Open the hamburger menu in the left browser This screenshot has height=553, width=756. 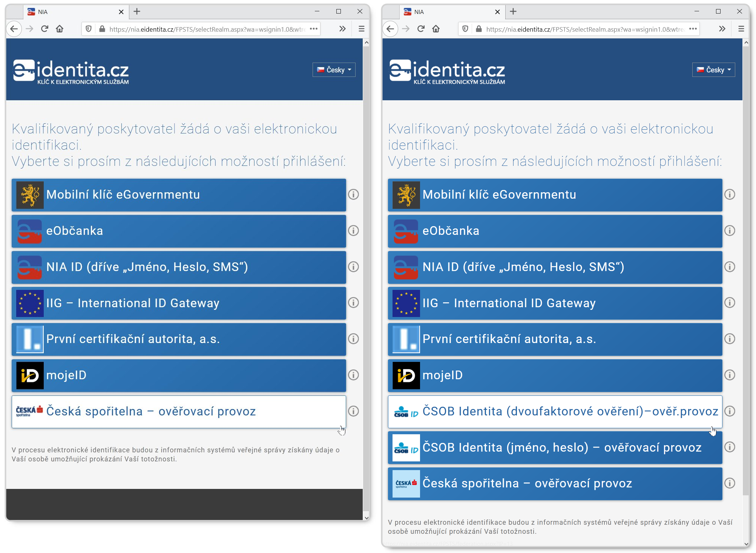(361, 29)
